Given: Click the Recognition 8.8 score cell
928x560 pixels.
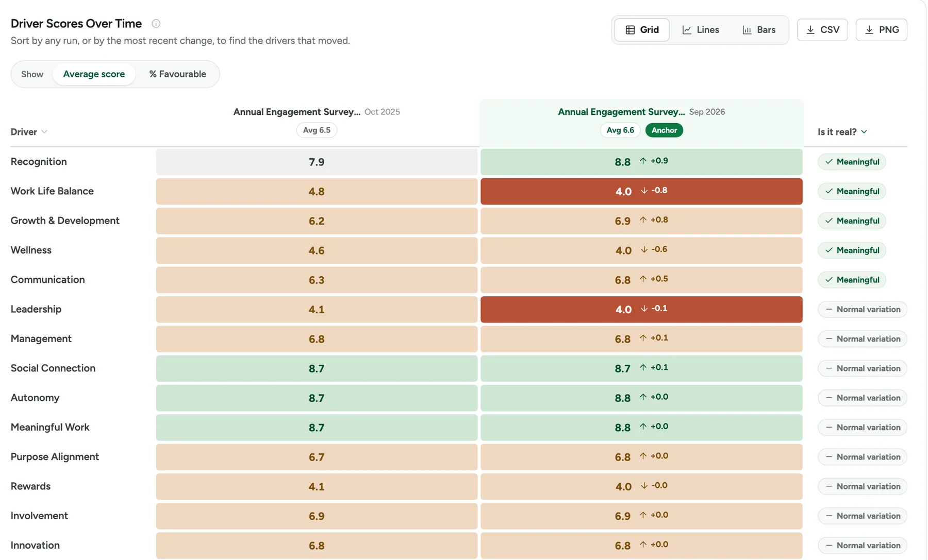Looking at the screenshot, I should click(x=641, y=162).
